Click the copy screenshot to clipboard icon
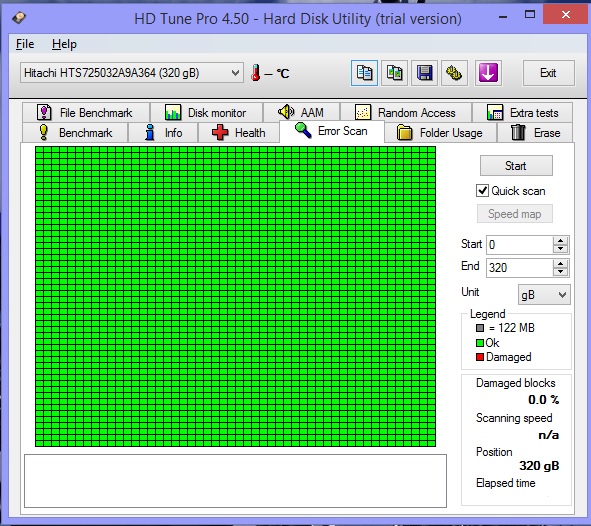The width and height of the screenshot is (591, 526). tap(394, 73)
